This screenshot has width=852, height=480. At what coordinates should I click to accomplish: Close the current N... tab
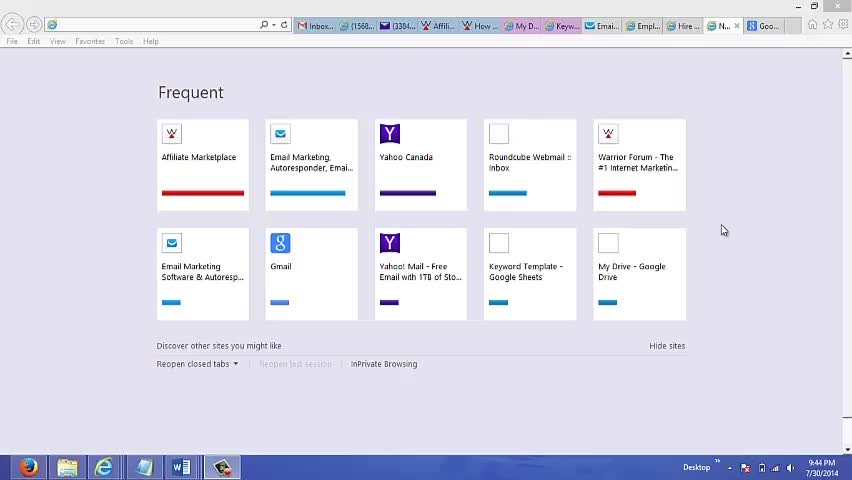tap(737, 26)
